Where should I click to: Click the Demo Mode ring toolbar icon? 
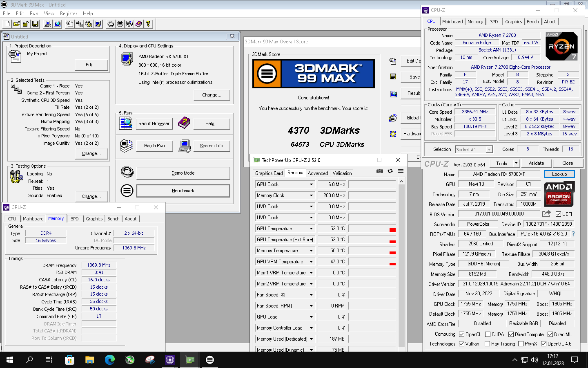point(111,24)
